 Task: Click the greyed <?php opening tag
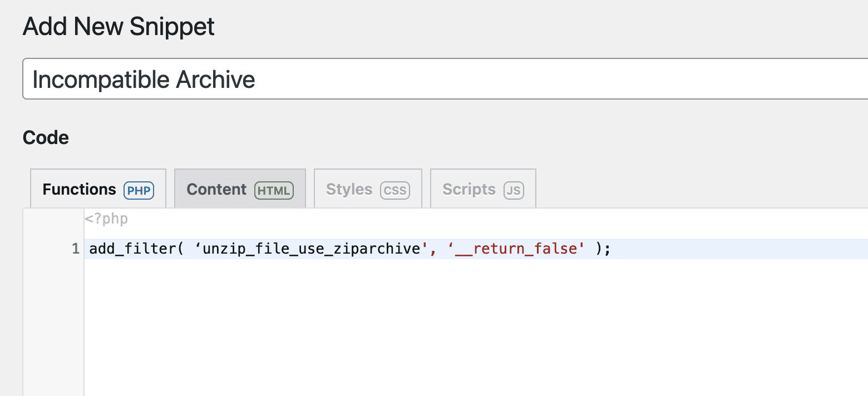[106, 219]
